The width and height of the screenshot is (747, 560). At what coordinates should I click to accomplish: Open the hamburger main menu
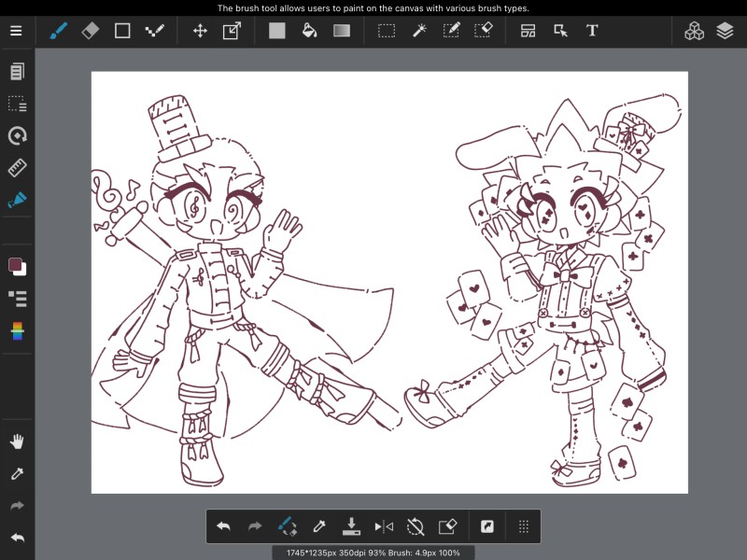[x=16, y=31]
